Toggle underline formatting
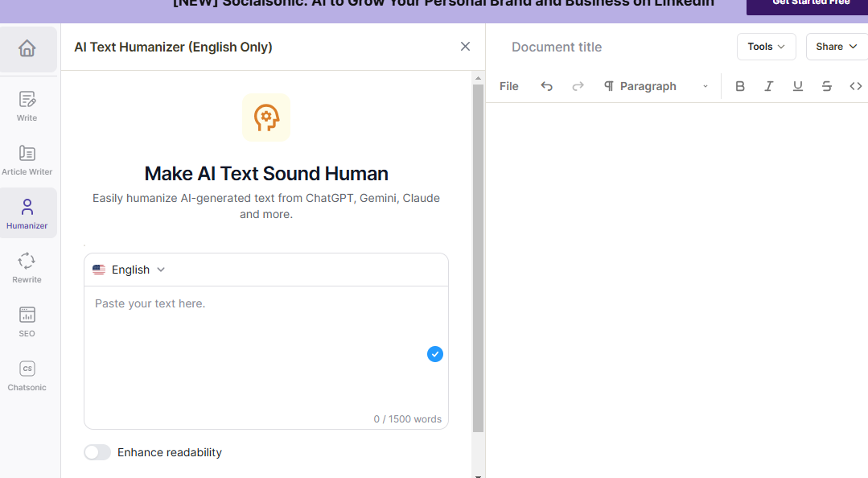This screenshot has height=478, width=868. [x=798, y=86]
